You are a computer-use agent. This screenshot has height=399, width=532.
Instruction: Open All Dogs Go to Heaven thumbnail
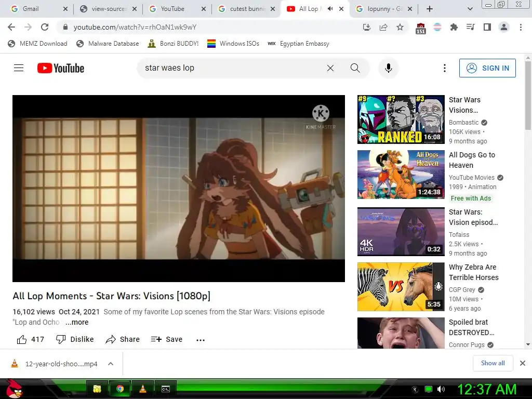tap(401, 175)
